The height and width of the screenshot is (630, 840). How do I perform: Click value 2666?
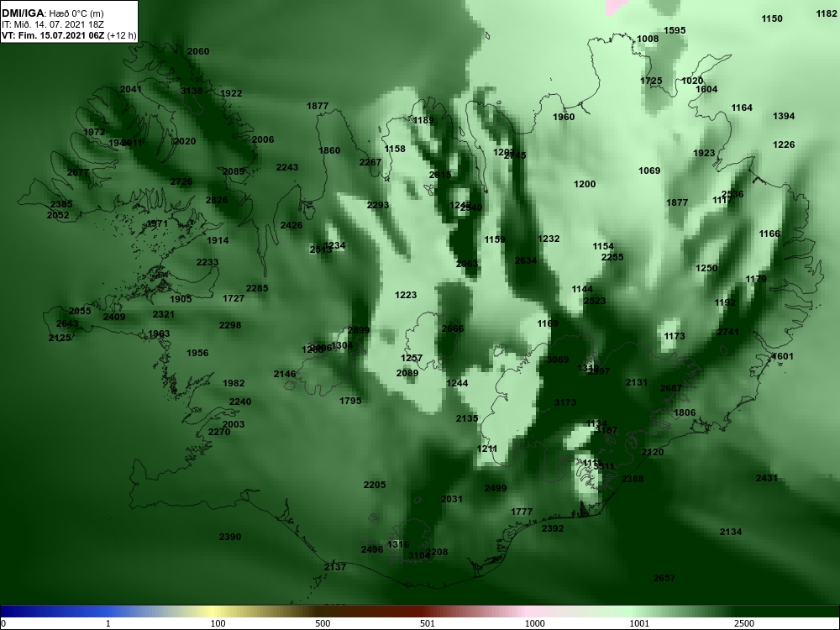[453, 328]
